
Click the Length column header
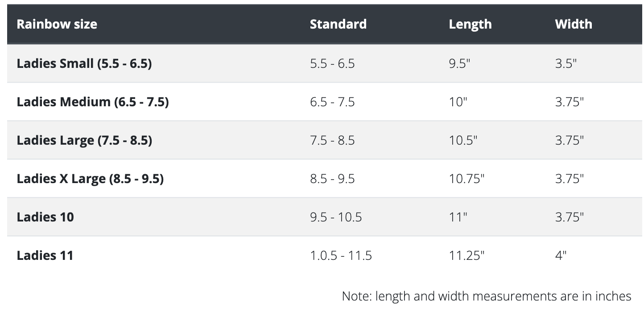click(470, 24)
